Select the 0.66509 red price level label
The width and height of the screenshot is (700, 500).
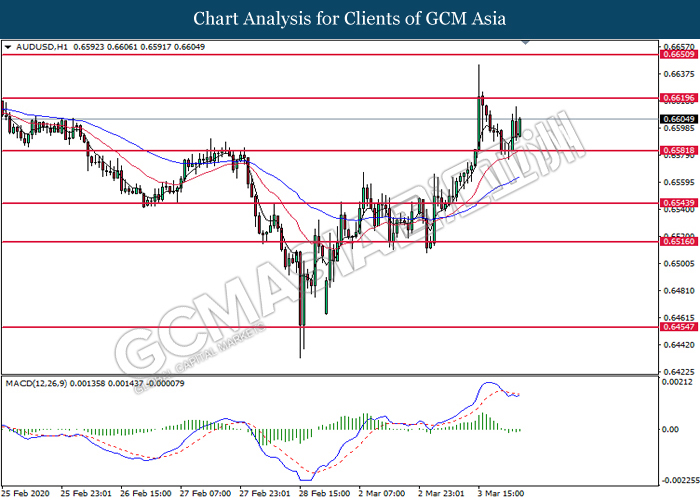[679, 54]
